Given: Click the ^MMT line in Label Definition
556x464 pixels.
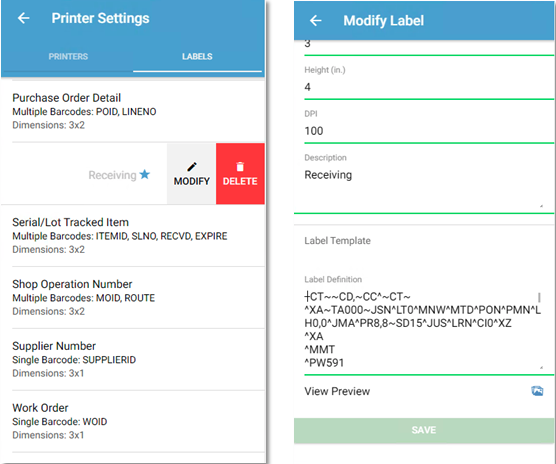Looking at the screenshot, I should (319, 350).
